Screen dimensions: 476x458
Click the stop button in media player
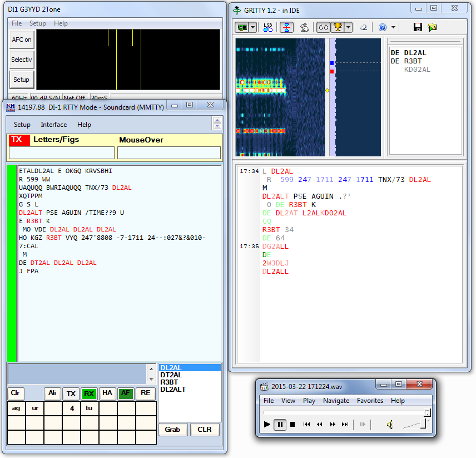[x=292, y=425]
